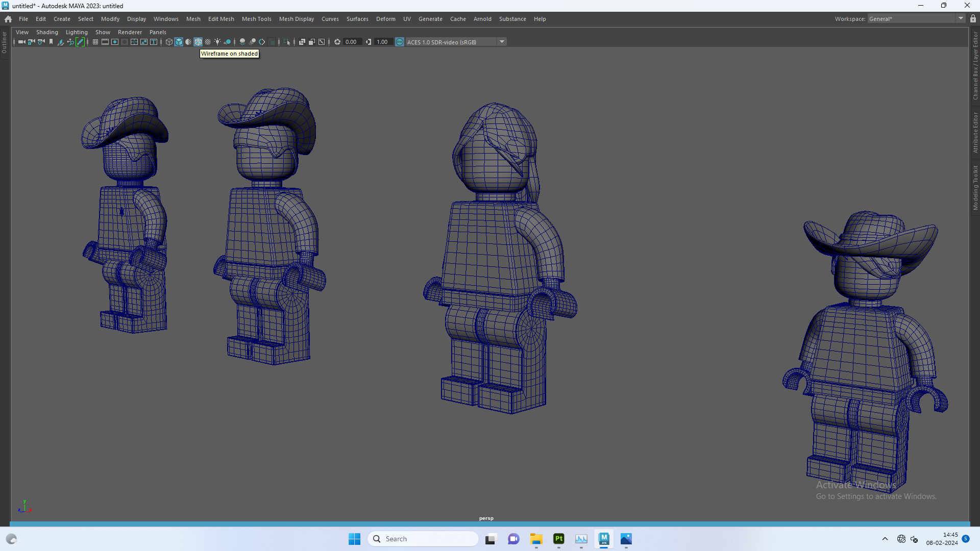This screenshot has height=551, width=980.
Task: Open Channel Box / Layer Editor tab
Action: pos(975,65)
